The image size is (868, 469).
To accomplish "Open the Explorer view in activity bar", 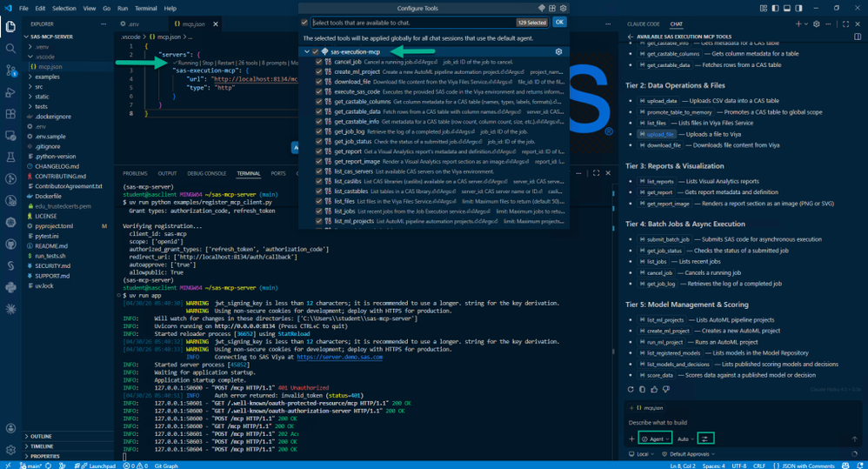I will pos(10,27).
